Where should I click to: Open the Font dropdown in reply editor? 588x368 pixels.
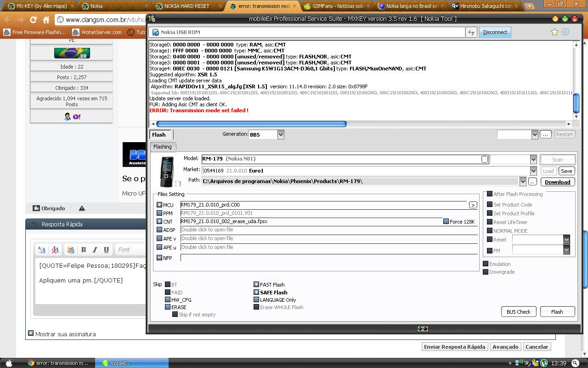(x=130, y=250)
